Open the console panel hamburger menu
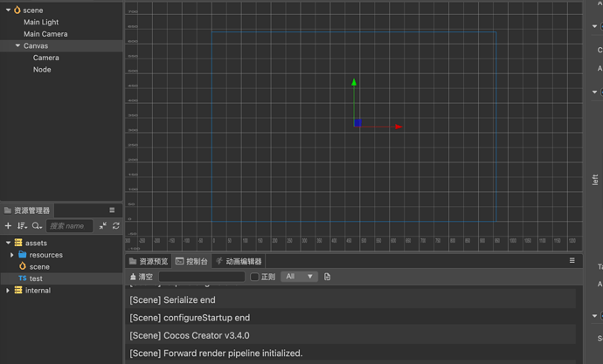This screenshot has width=603, height=364. coord(572,261)
